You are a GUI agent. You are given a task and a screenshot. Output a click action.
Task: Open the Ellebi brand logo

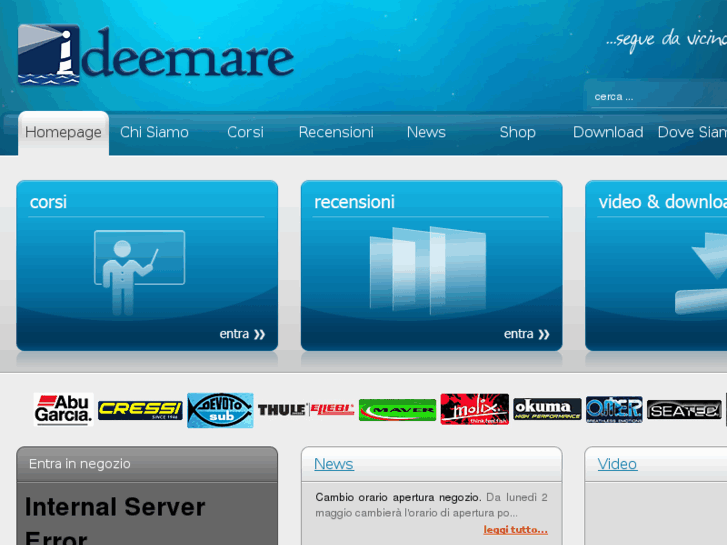[332, 410]
